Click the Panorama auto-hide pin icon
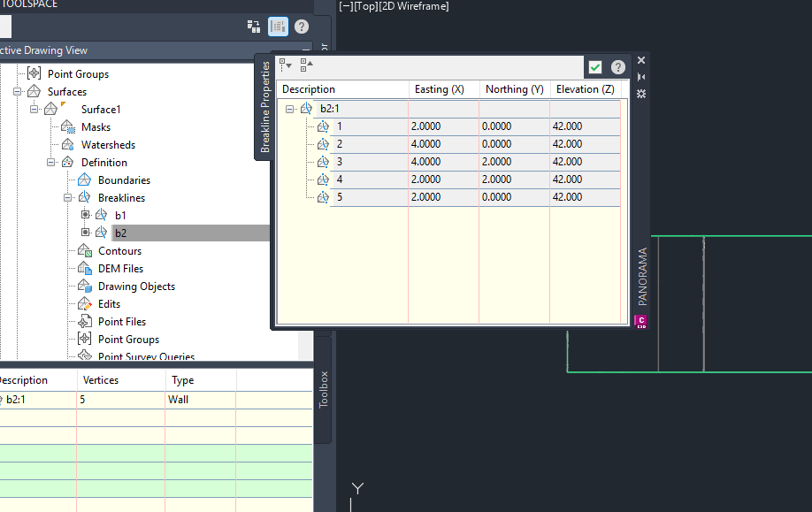The height and width of the screenshot is (512, 812). (x=641, y=77)
